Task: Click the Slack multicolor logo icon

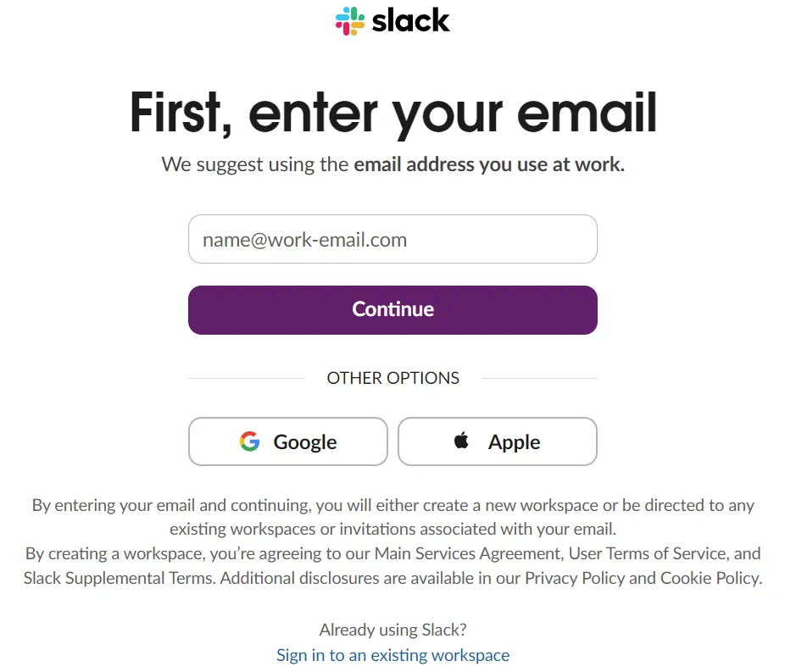Action: click(x=349, y=20)
